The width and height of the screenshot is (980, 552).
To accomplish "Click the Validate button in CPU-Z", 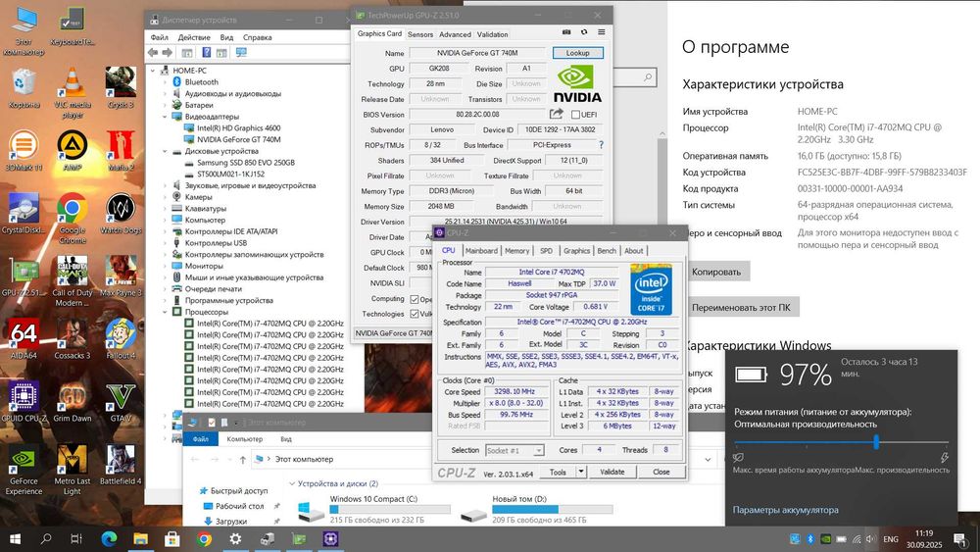I will click(612, 472).
